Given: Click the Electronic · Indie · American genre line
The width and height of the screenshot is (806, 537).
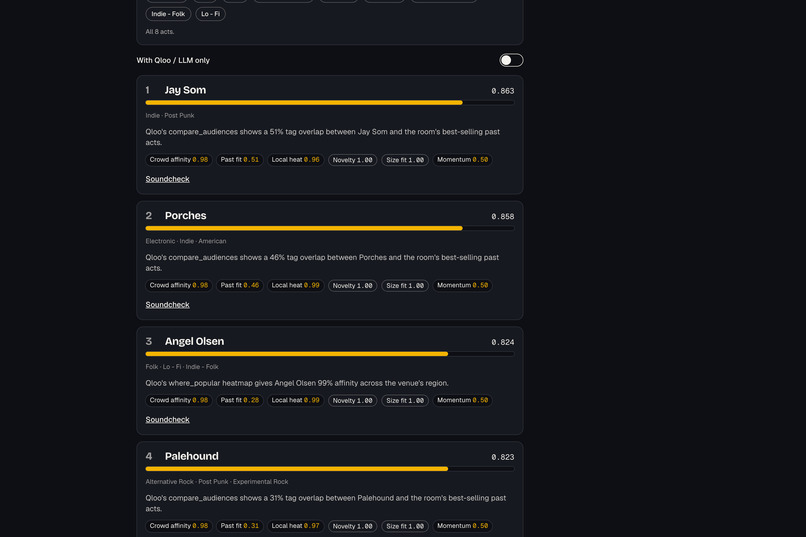Looking at the screenshot, I should coord(186,241).
